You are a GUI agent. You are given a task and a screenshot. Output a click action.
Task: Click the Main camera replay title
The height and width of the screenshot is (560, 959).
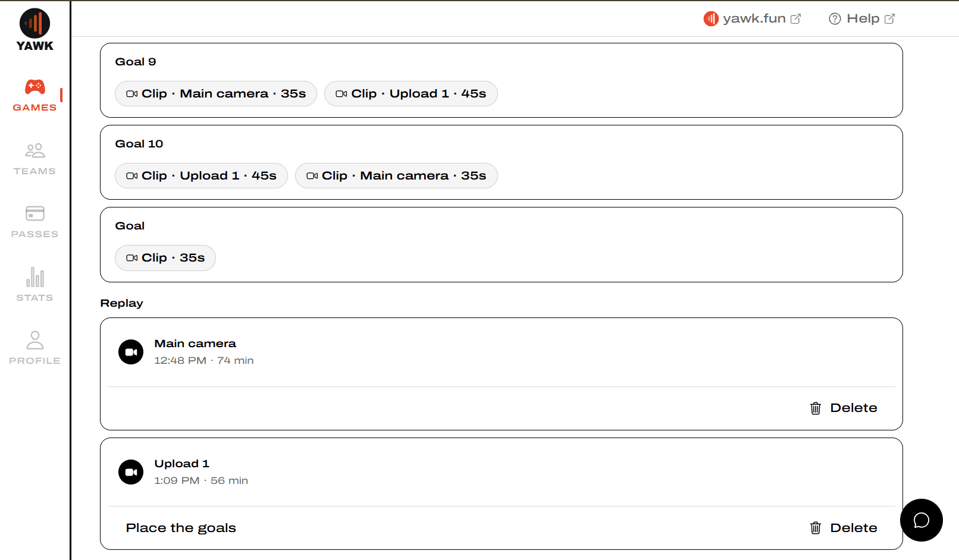pos(195,344)
